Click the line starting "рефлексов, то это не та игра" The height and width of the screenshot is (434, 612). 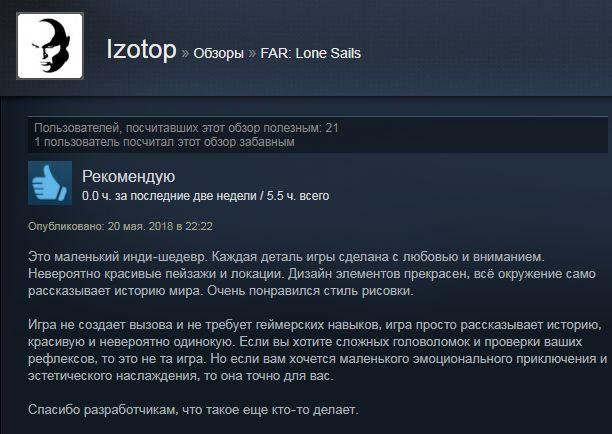(318, 359)
